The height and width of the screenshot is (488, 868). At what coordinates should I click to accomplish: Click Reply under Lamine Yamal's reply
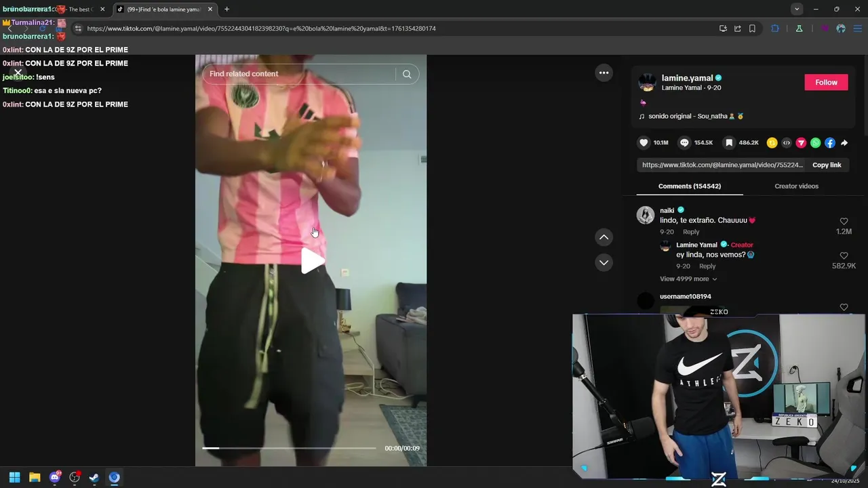(x=707, y=266)
